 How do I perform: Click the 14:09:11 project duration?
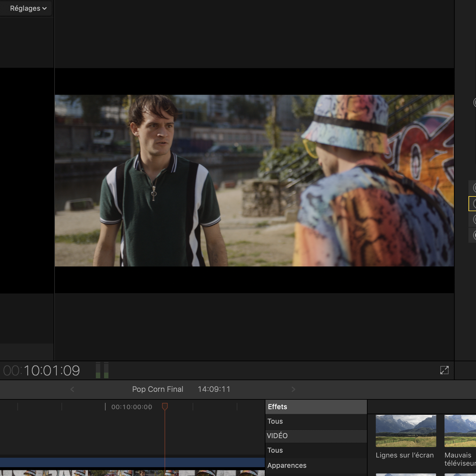coord(214,389)
